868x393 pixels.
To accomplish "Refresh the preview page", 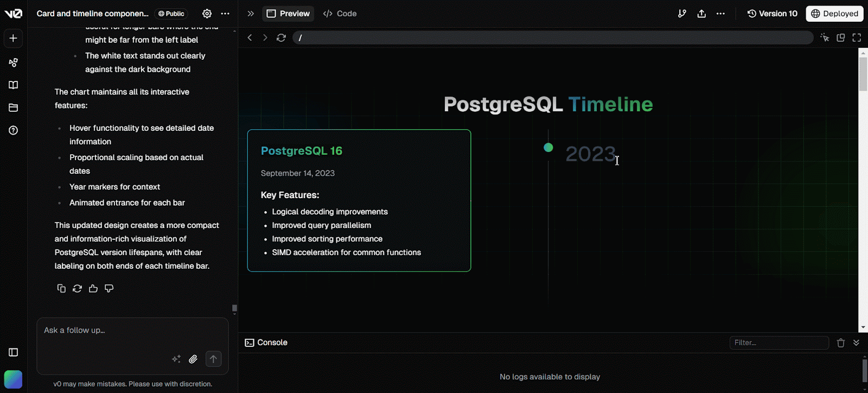I will point(281,37).
